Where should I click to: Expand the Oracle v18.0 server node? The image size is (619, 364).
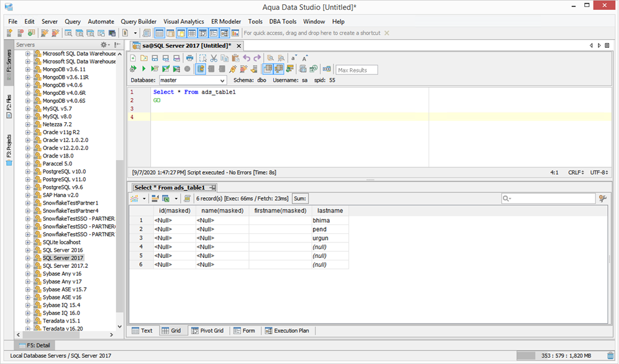click(28, 156)
